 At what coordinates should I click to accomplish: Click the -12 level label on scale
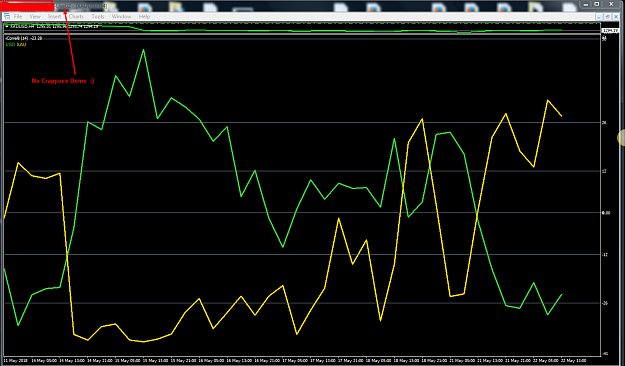604,255
